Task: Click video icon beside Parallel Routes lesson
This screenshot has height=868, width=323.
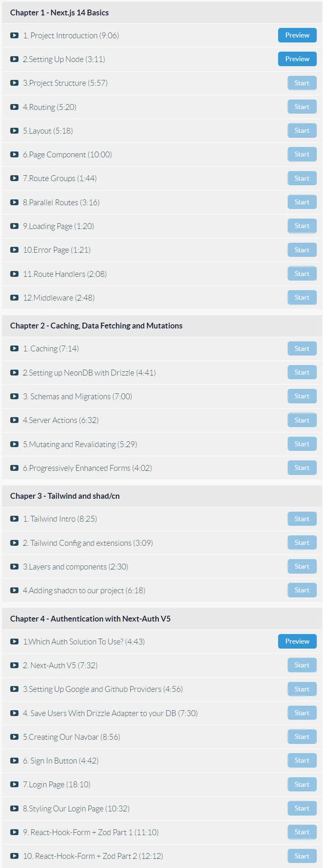Action: pos(14,202)
